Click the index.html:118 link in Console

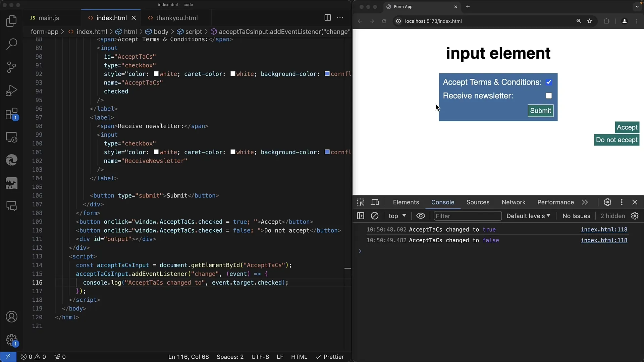tap(604, 229)
